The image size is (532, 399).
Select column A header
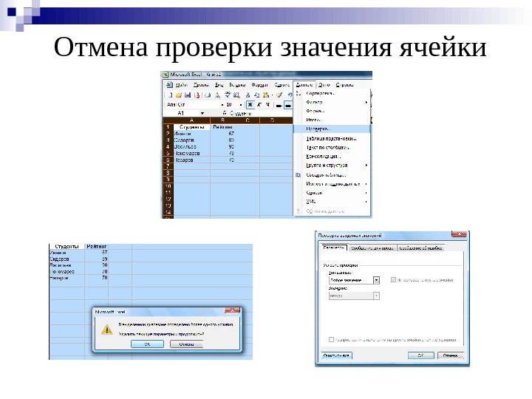point(191,120)
